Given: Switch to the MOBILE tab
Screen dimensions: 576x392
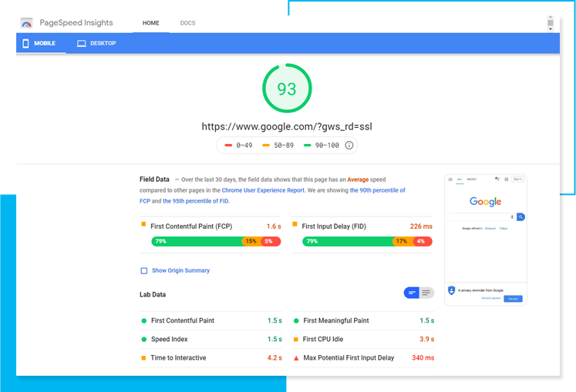Looking at the screenshot, I should (x=41, y=43).
